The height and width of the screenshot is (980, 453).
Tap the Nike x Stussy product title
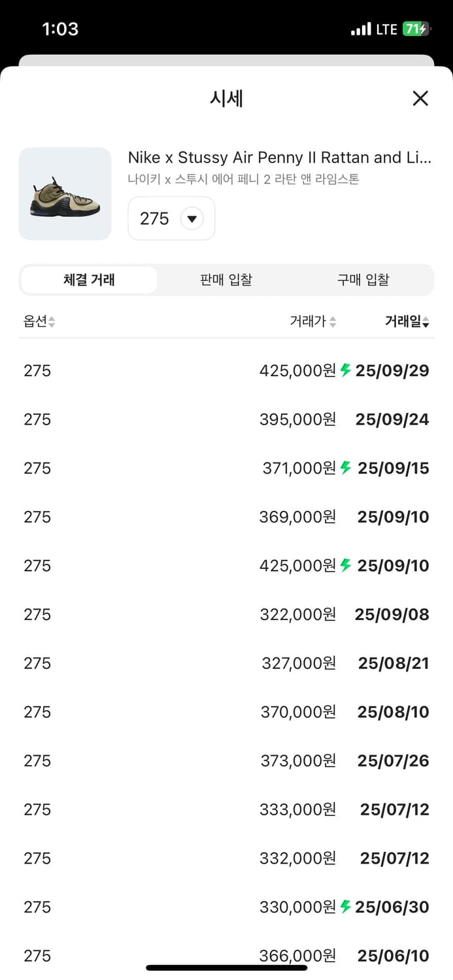[279, 157]
